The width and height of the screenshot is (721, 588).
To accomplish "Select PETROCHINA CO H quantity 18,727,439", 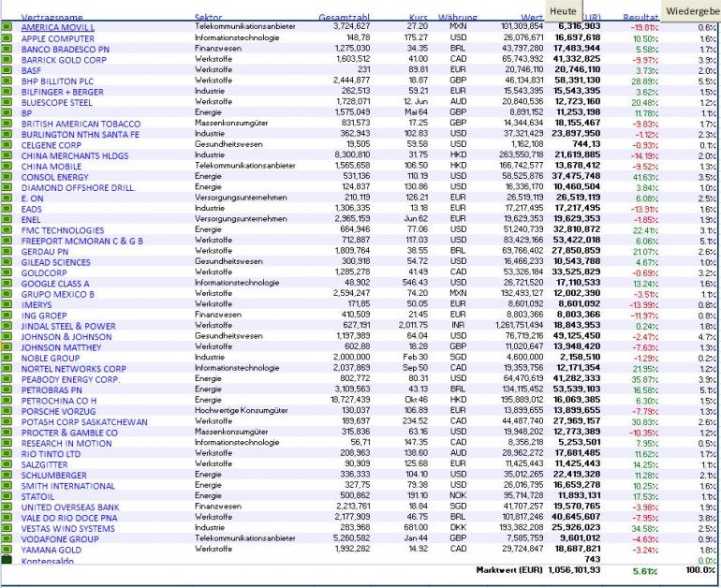I will coord(350,400).
